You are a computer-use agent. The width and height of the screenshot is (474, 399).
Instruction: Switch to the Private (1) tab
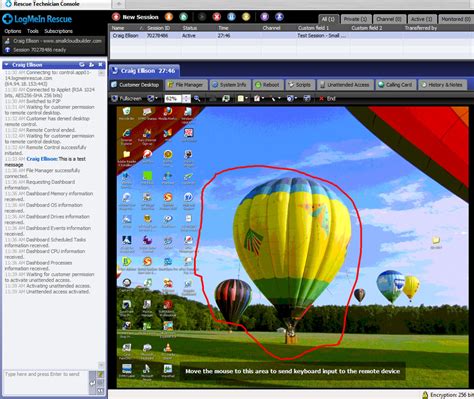click(x=355, y=19)
